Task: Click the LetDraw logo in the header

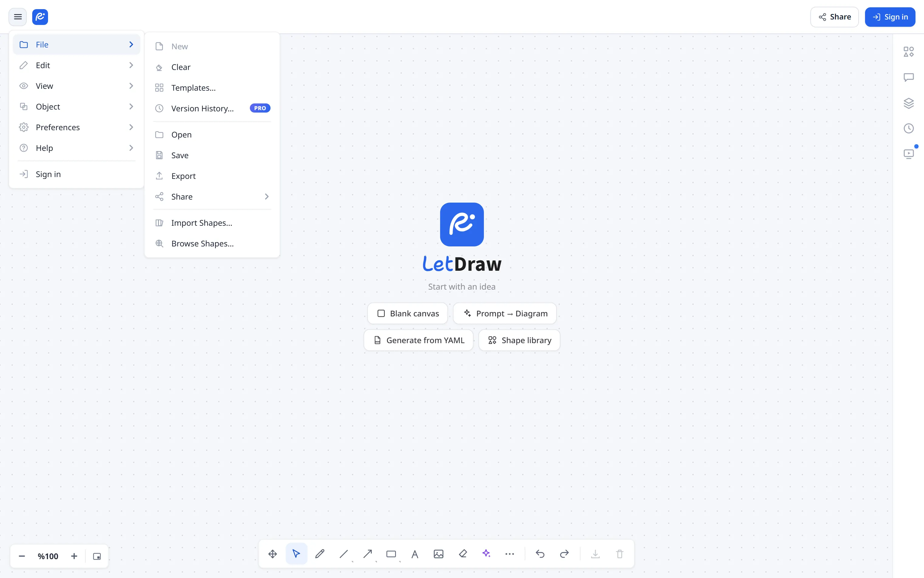Action: [x=40, y=17]
